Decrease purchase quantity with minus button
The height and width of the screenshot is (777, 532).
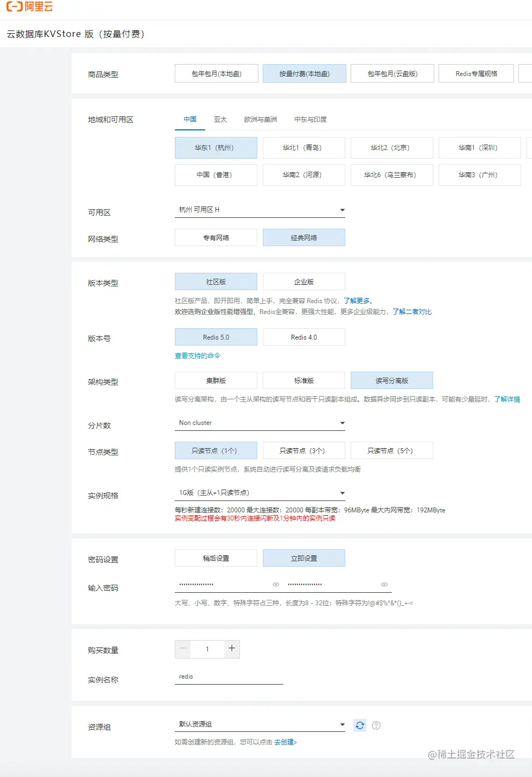183,649
